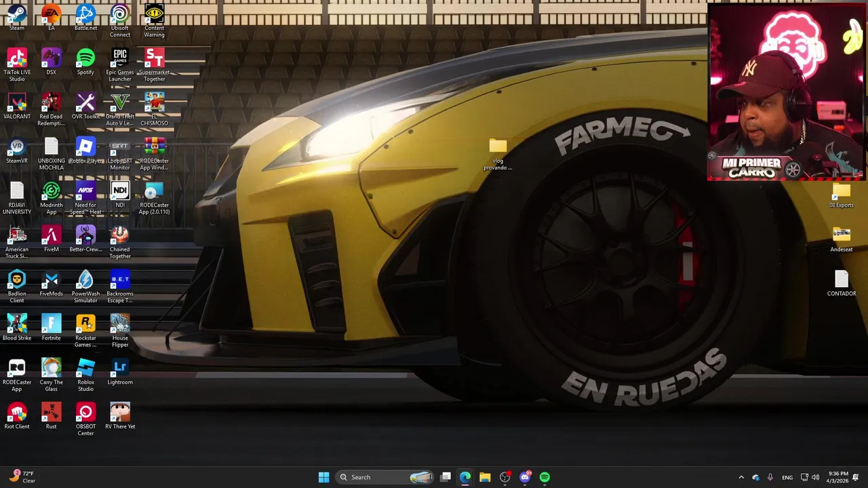This screenshot has height=488, width=868.
Task: Open the clock and date flyout
Action: pyautogui.click(x=838, y=477)
